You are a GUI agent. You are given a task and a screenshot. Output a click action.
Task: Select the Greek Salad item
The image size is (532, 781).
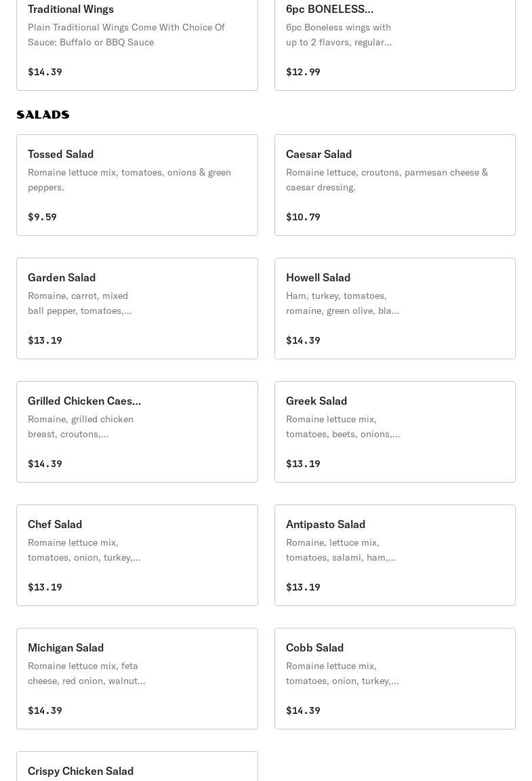395,432
